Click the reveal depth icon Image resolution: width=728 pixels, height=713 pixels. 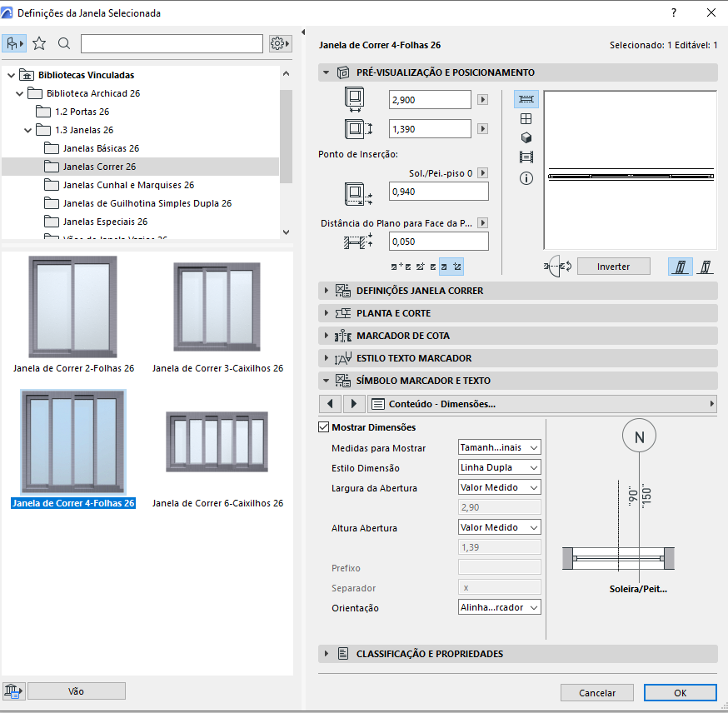point(358,242)
